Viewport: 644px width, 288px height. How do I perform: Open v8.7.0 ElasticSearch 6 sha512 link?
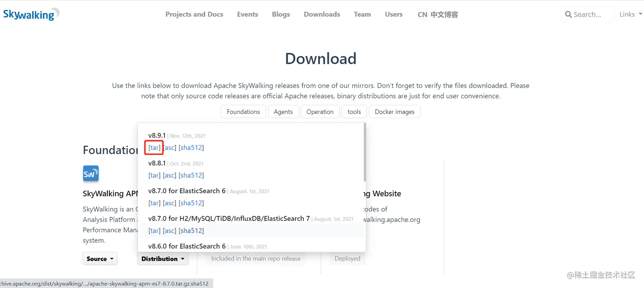[x=191, y=203]
